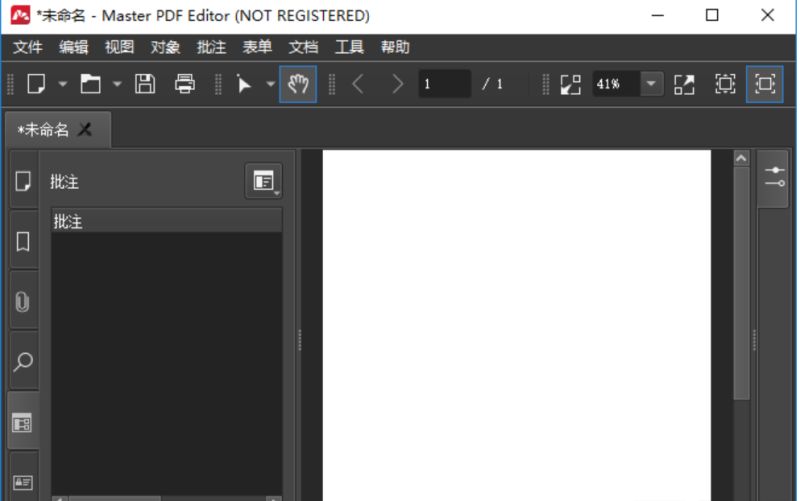Expand the Open file dropdown arrow

click(x=117, y=84)
